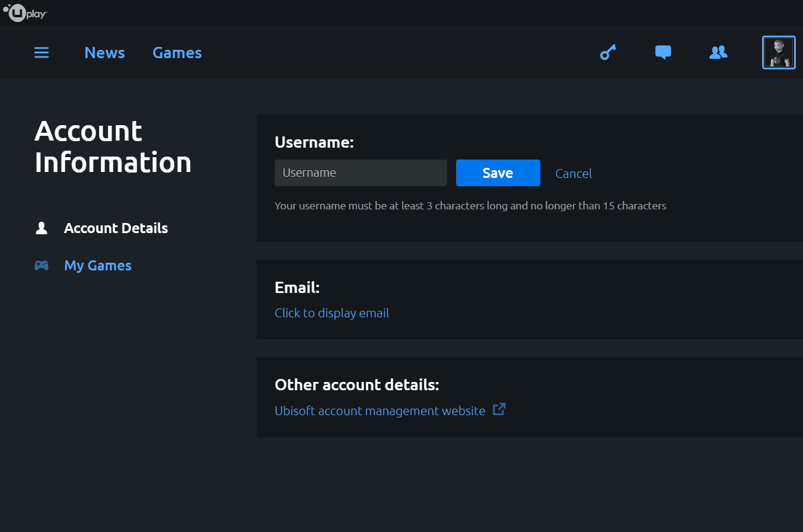Cancel the username change
This screenshot has width=803, height=532.
(573, 174)
